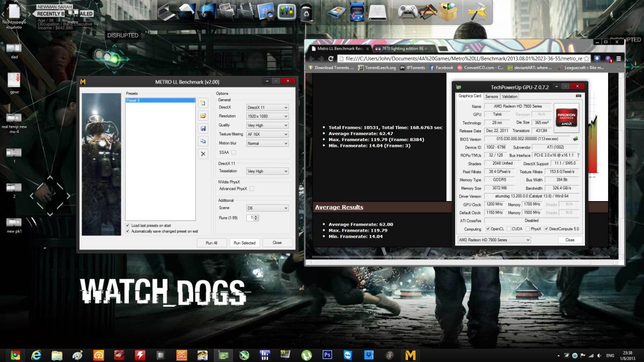
Task: Toggle PhysX checkbox in GPU-Z Computing row
Action: (x=528, y=229)
